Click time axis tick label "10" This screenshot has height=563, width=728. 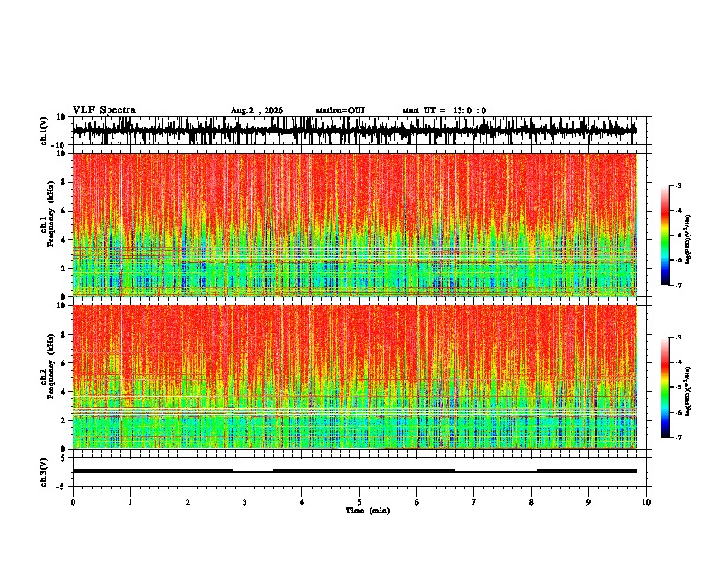pos(646,502)
